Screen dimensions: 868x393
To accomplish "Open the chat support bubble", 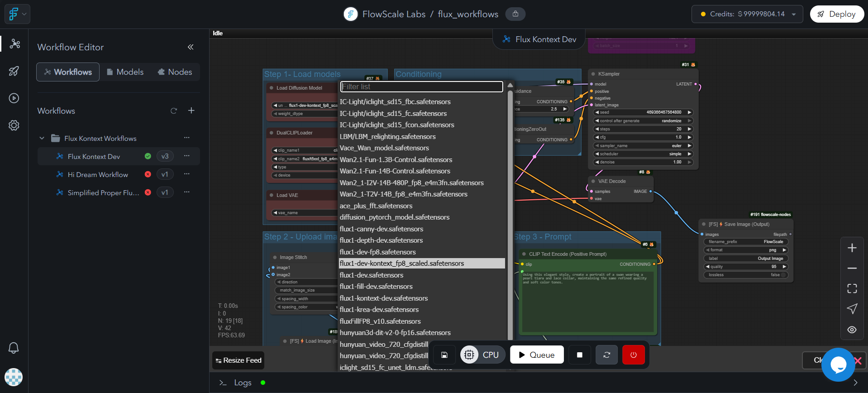I will [838, 364].
